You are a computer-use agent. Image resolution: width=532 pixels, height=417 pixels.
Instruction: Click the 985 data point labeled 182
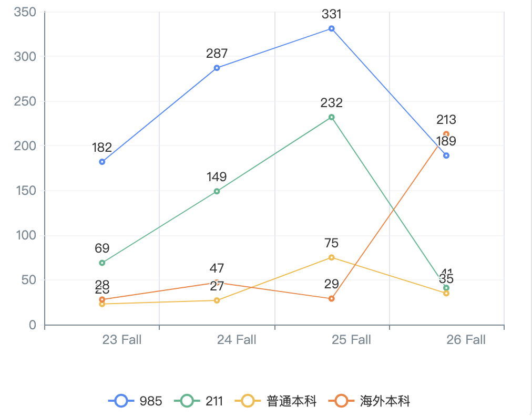[102, 162]
